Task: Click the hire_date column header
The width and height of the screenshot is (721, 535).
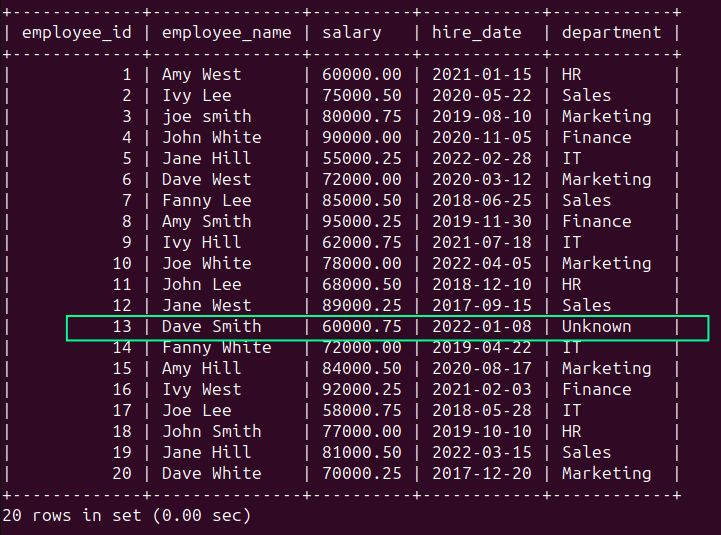Action: click(476, 32)
